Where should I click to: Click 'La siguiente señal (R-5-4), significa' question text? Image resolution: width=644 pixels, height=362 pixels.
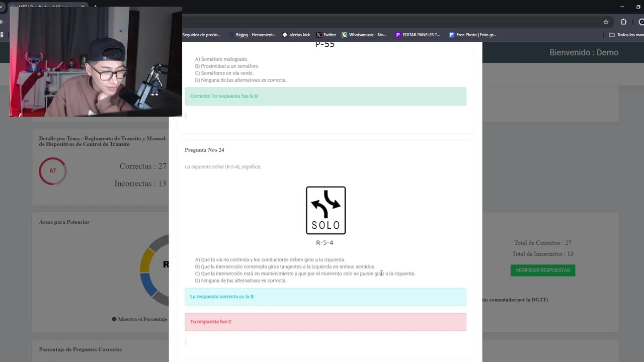[223, 167]
